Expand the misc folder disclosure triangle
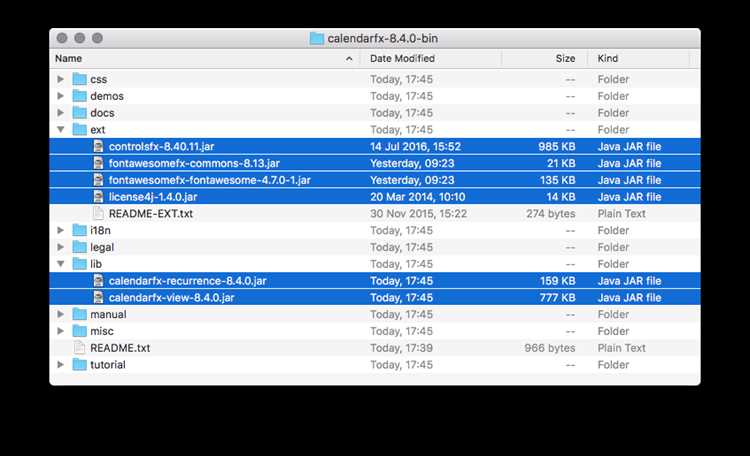Image resolution: width=750 pixels, height=456 pixels. 60,331
